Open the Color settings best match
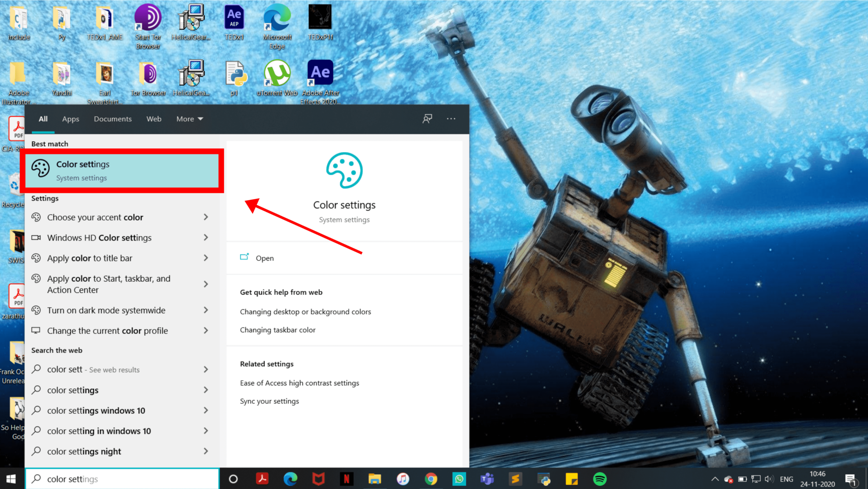The width and height of the screenshot is (868, 489). [122, 170]
